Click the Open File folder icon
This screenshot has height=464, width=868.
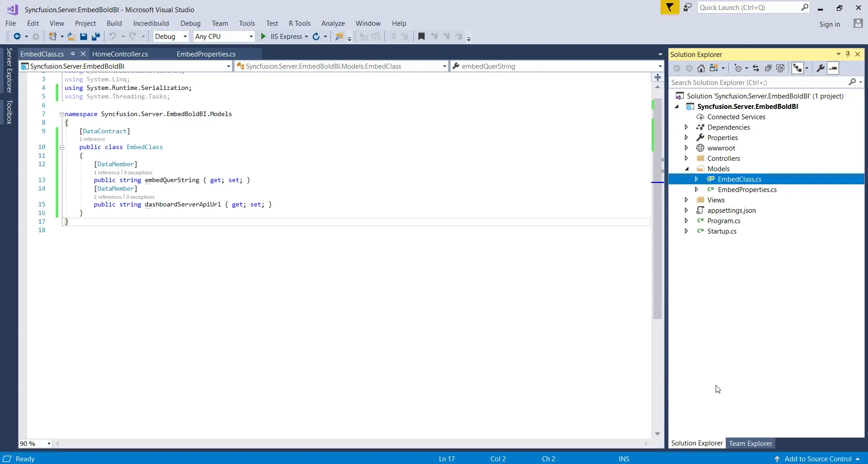[x=71, y=37]
